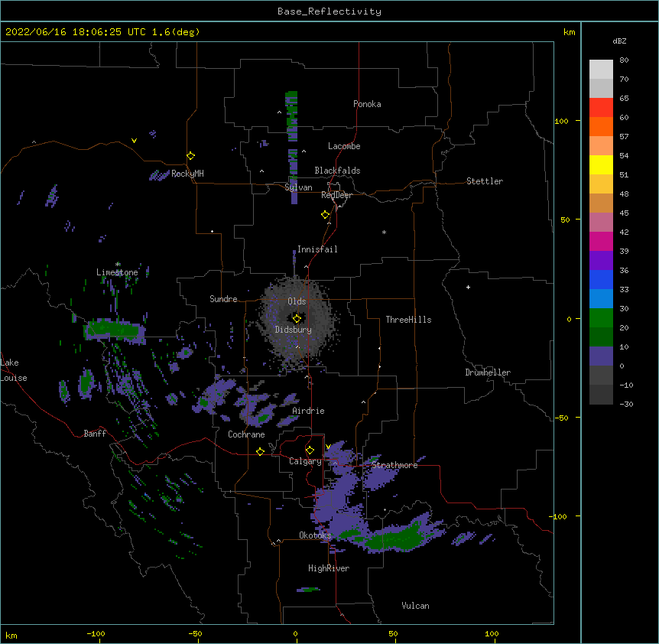The width and height of the screenshot is (659, 644).
Task: Click the HighRiver town label
Action: (x=328, y=568)
